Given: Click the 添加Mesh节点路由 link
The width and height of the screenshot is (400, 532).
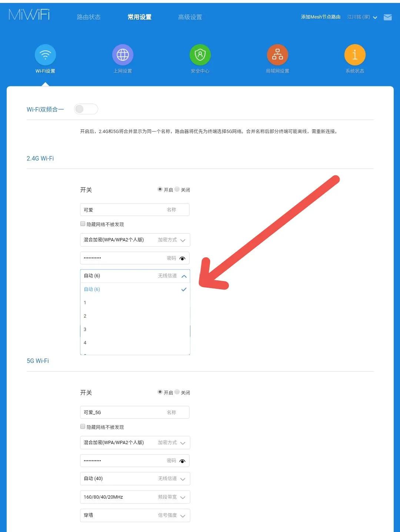Looking at the screenshot, I should tap(321, 17).
